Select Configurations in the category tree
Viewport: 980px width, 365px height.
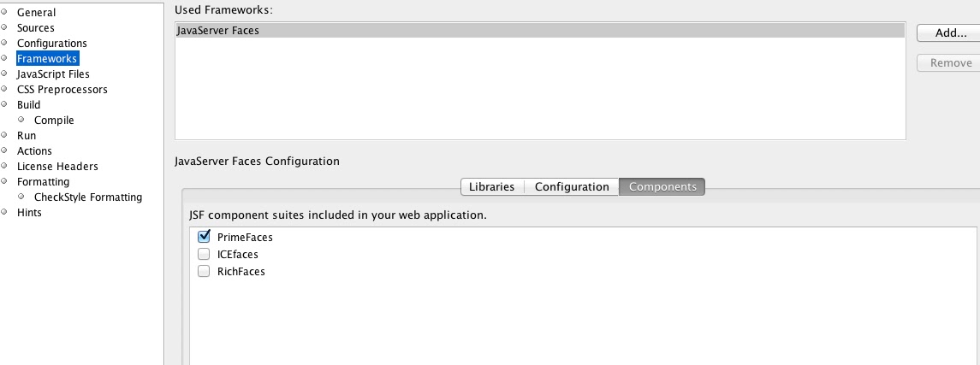[51, 44]
